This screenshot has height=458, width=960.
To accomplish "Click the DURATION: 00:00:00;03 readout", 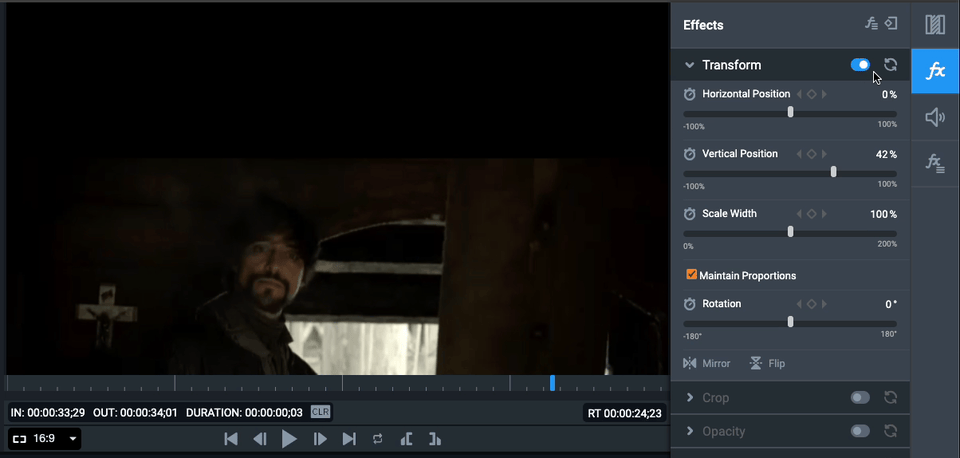I will 244,413.
